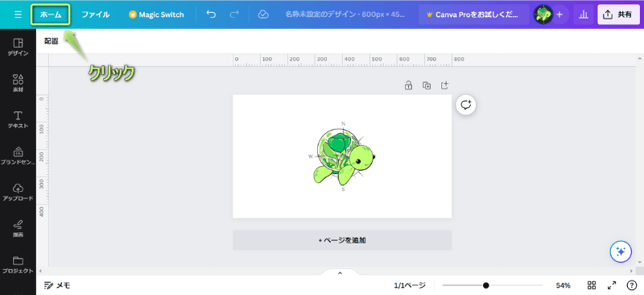Screen dimensions: 644x295
Task: Open the ファイル menu
Action: (95, 15)
